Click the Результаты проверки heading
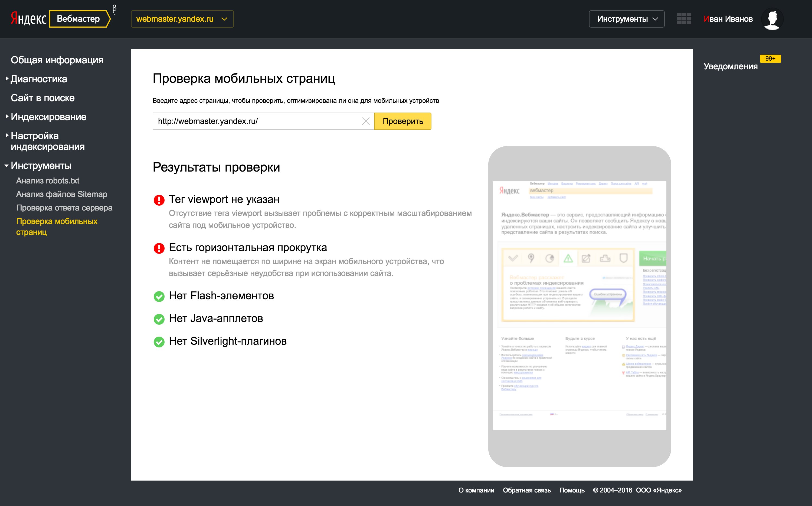 point(216,167)
